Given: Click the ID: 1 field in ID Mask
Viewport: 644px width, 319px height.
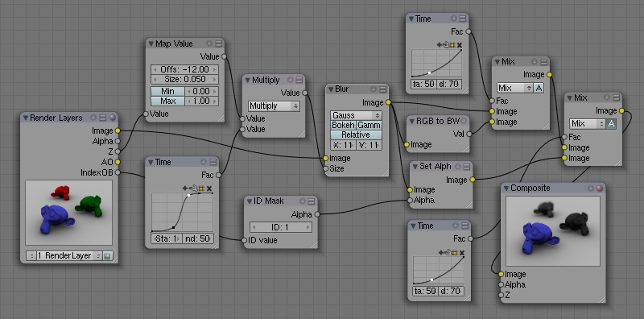Looking at the screenshot, I should [280, 227].
